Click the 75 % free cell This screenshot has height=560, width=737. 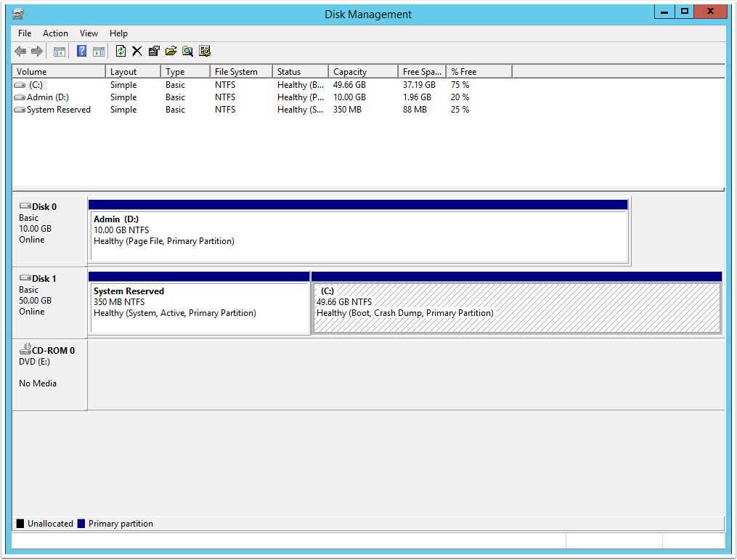click(x=460, y=85)
